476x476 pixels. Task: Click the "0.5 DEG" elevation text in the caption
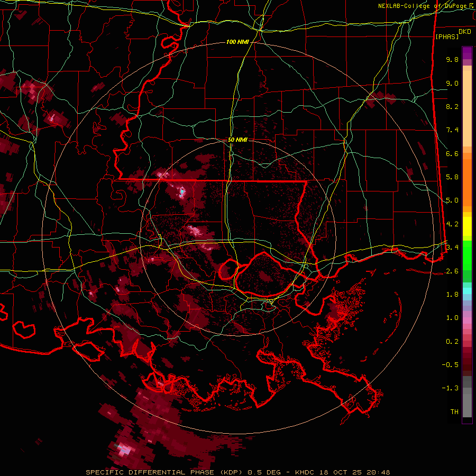(x=263, y=472)
